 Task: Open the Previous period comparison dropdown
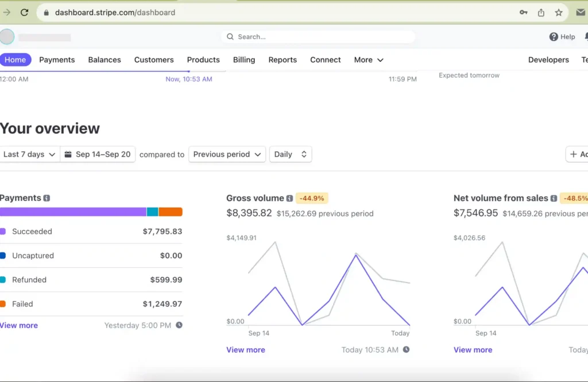click(227, 154)
